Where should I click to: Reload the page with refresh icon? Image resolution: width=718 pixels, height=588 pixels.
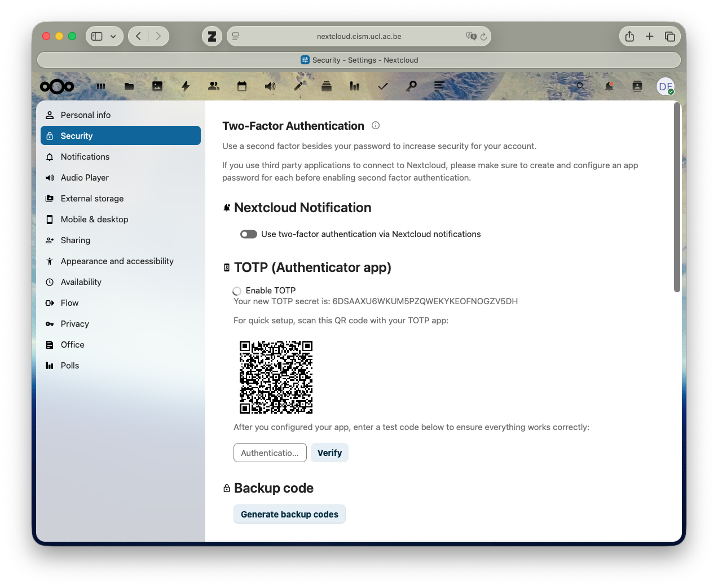[x=483, y=37]
